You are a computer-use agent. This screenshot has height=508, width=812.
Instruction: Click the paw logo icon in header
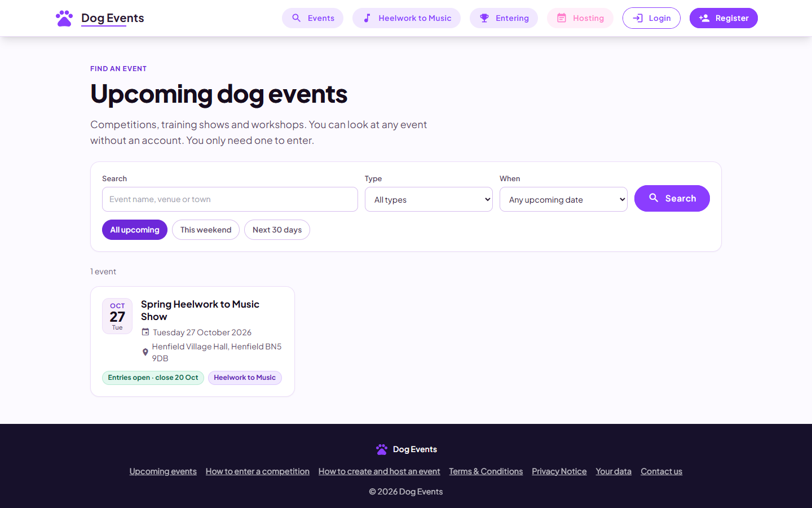coord(64,18)
